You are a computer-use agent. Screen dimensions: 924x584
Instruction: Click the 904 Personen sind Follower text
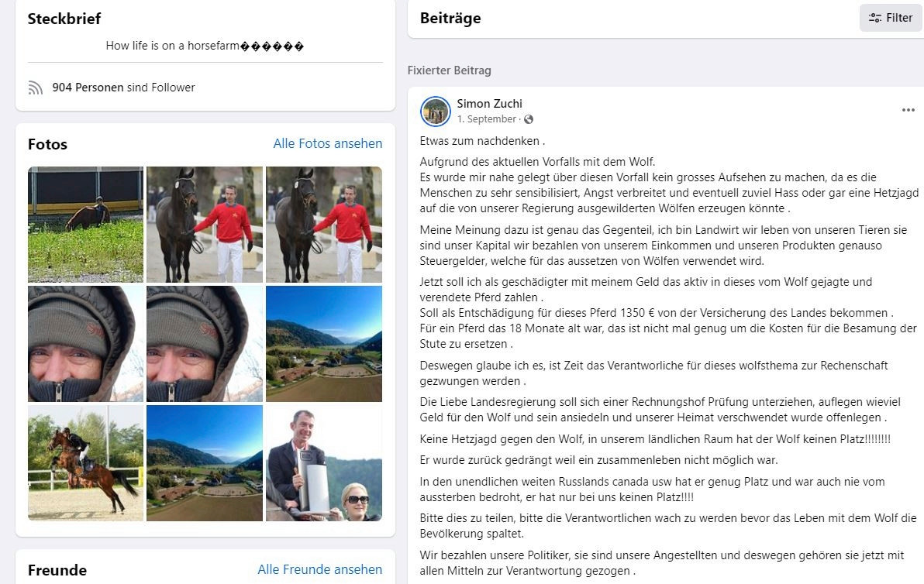123,87
